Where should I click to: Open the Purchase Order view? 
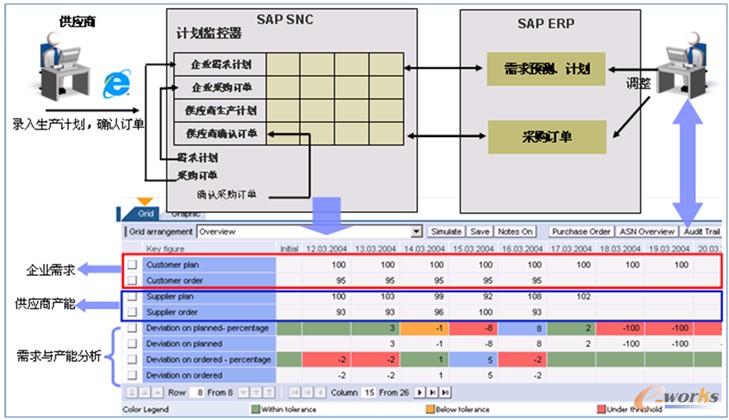coord(579,230)
